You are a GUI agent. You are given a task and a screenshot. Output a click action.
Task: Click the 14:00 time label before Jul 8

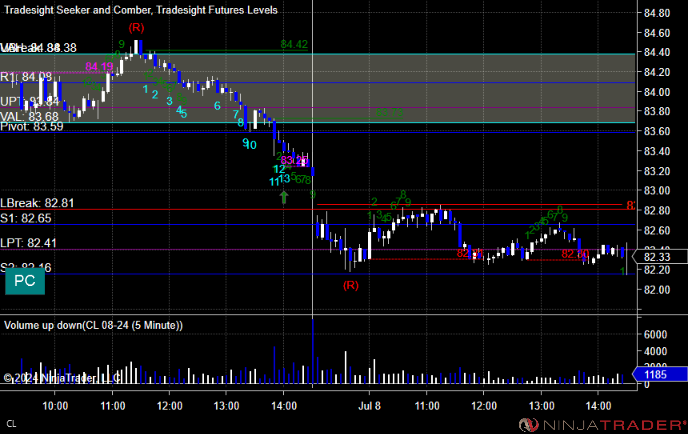(x=284, y=406)
